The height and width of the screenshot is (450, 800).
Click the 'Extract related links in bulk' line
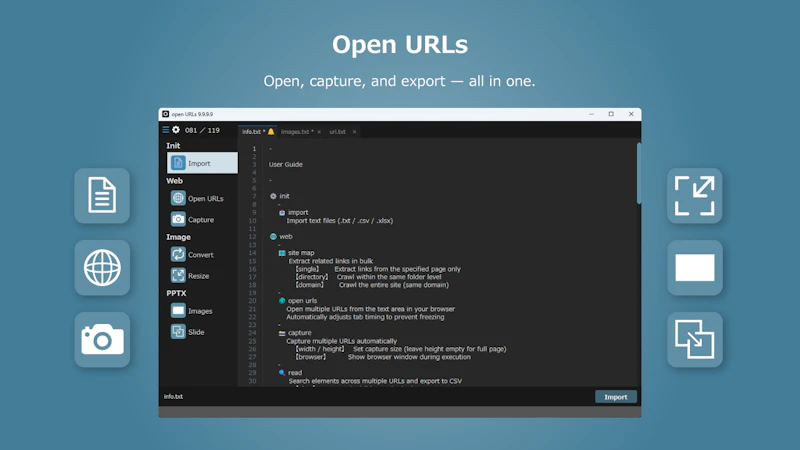[331, 261]
